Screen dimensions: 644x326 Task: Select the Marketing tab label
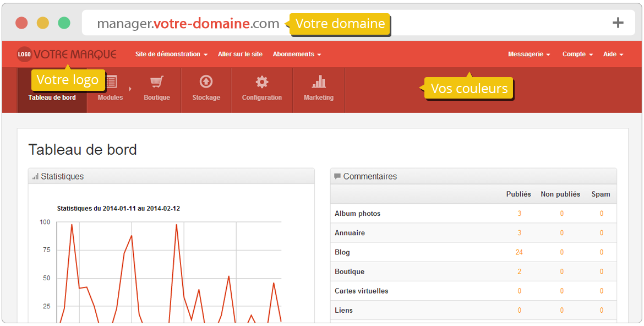(319, 97)
